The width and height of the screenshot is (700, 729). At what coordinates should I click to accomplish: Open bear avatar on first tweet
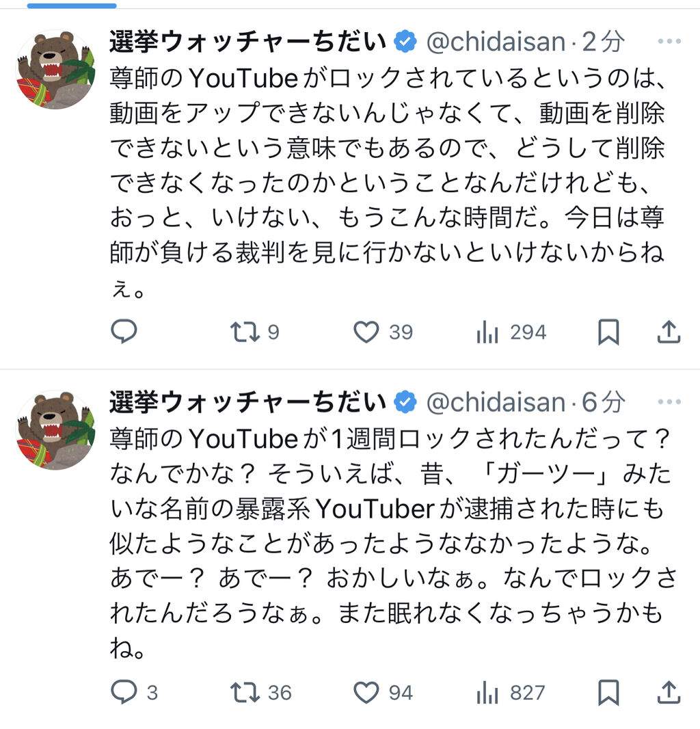coord(55,69)
